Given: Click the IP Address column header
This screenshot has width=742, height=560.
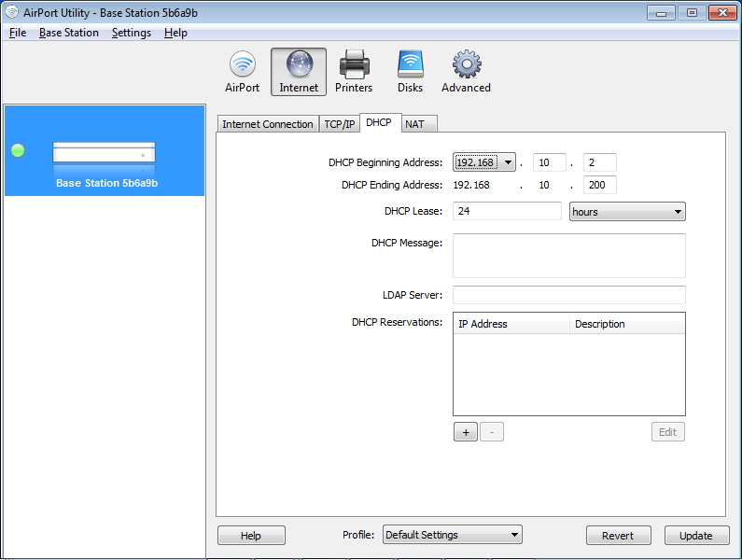Looking at the screenshot, I should (x=511, y=324).
